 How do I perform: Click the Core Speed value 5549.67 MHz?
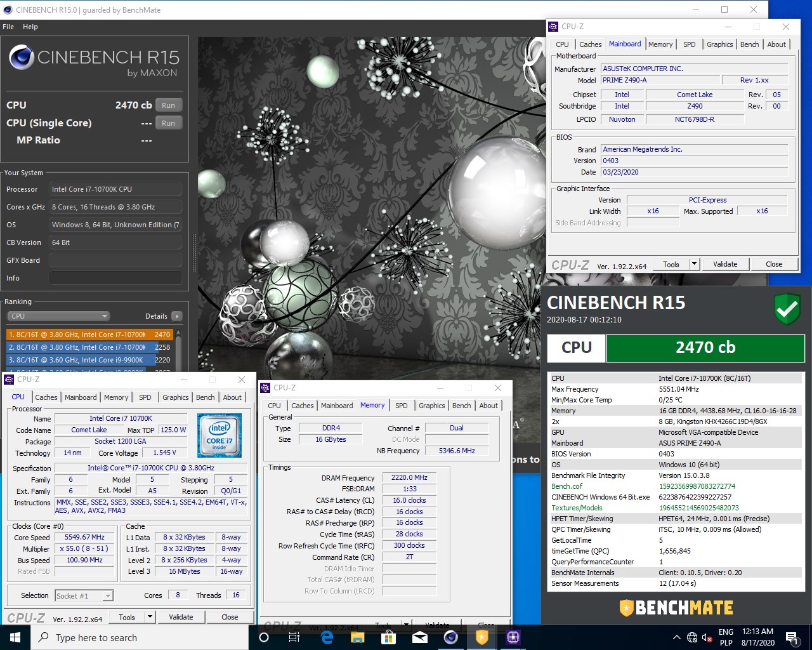click(x=84, y=537)
